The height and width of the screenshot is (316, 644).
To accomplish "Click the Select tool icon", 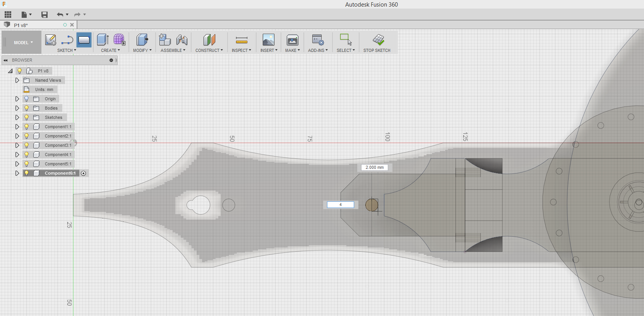I will point(346,39).
